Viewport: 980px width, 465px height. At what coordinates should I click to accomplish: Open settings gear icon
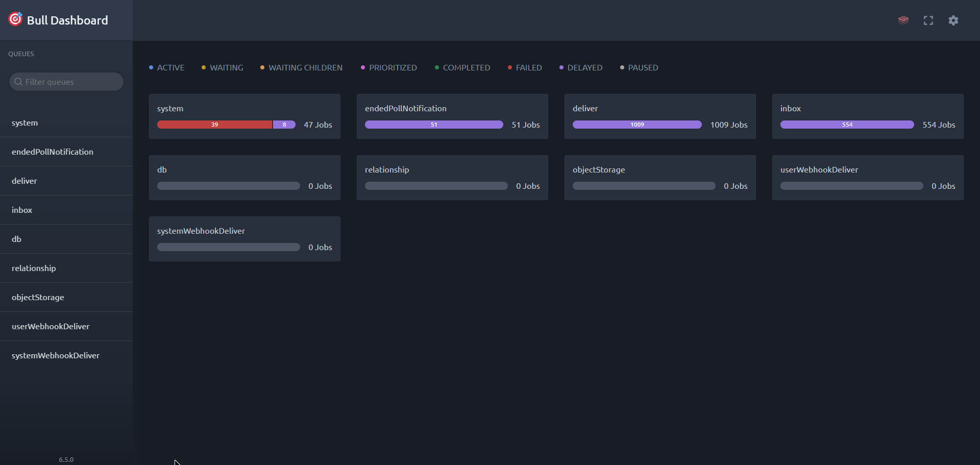pos(953,20)
